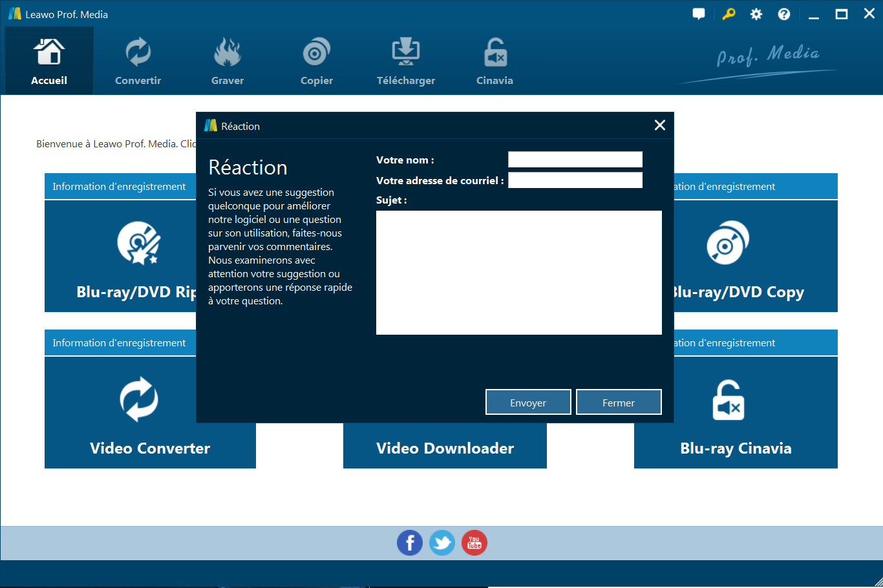Open help via question mark icon
The height and width of the screenshot is (588, 883).
[783, 14]
